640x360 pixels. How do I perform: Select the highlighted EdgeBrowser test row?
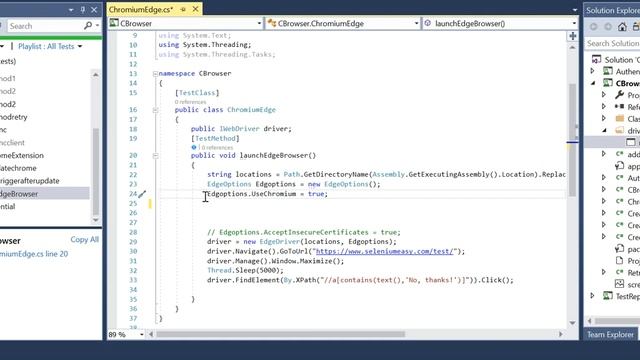coord(44,194)
